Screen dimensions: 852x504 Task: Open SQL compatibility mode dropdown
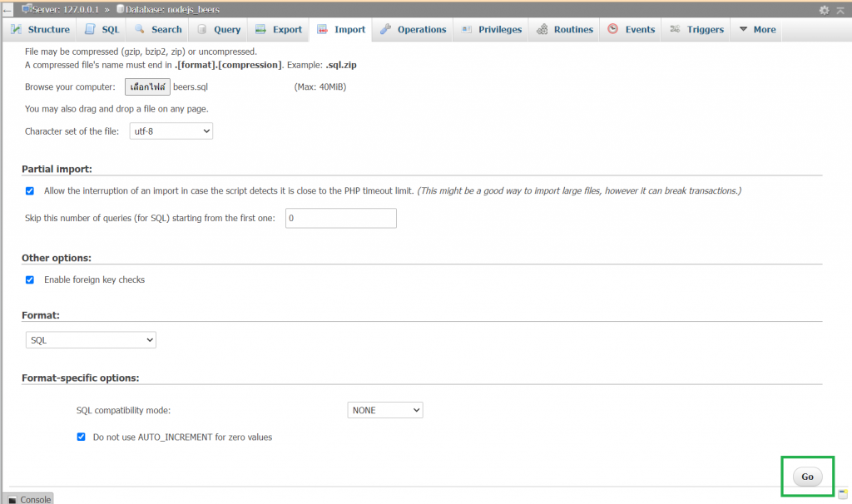pyautogui.click(x=385, y=410)
